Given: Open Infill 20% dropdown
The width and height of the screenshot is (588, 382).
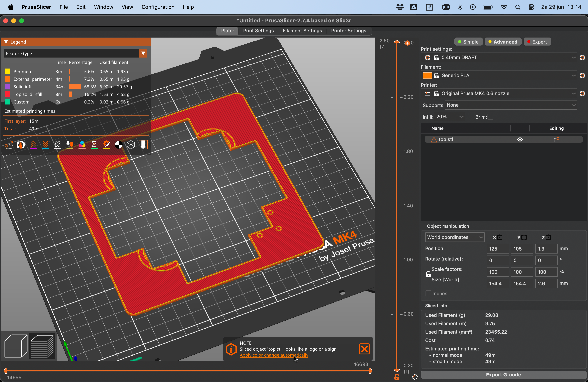Looking at the screenshot, I should click(449, 117).
